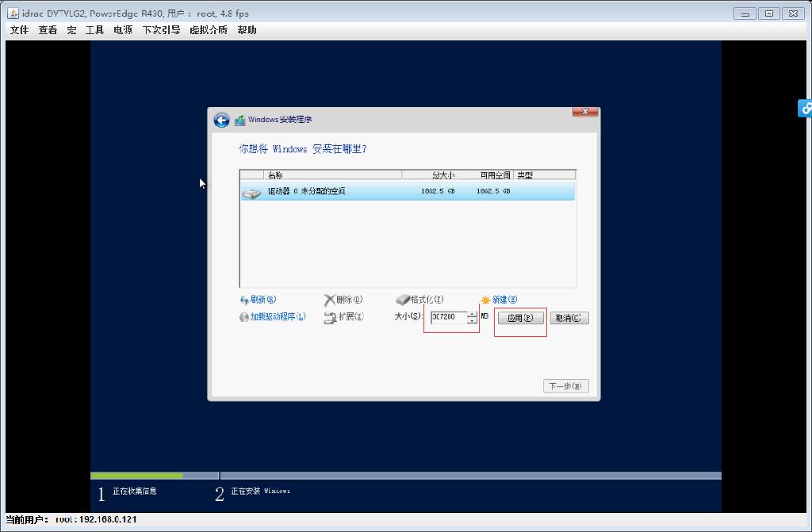Open the 工具 (Tools) menu

tap(95, 29)
